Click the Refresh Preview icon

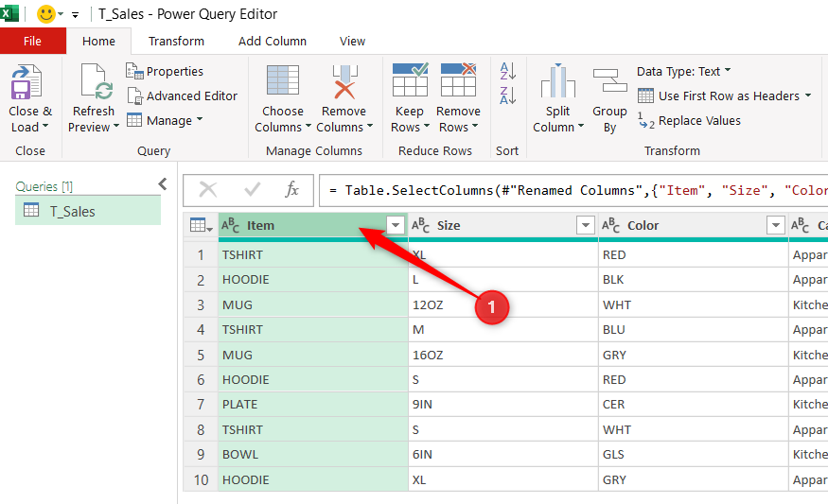click(97, 82)
